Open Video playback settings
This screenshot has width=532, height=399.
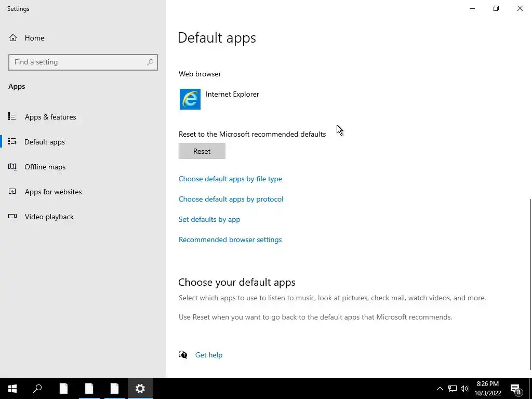49,217
